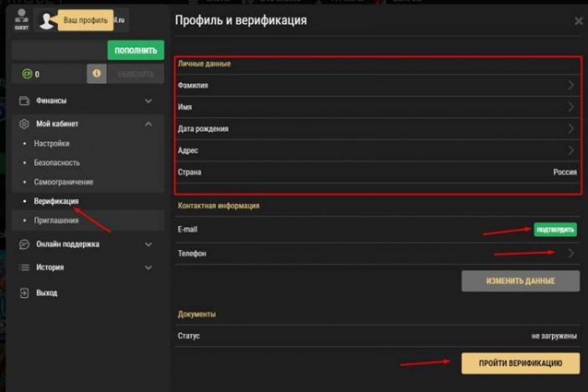Click the История label
Screen dimensions: 588x392
(49, 268)
